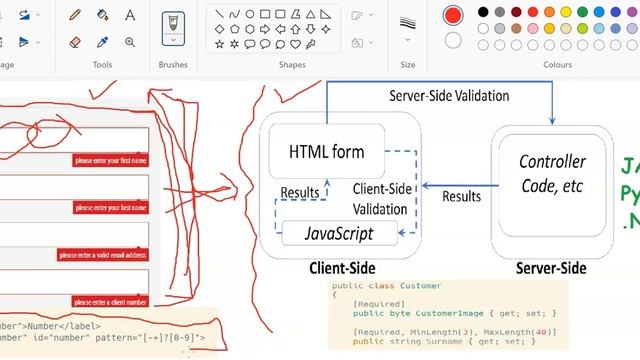Click the Colours group label
The image size is (640, 360).
point(558,64)
